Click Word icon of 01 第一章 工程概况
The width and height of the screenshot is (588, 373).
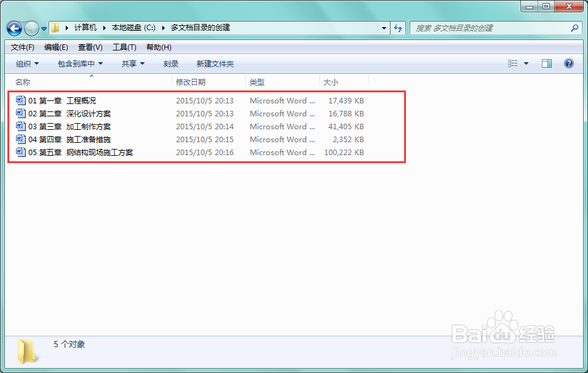tap(21, 100)
